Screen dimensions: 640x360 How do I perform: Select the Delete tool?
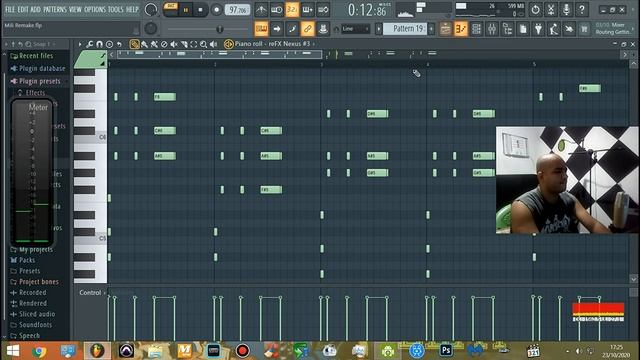(x=164, y=44)
